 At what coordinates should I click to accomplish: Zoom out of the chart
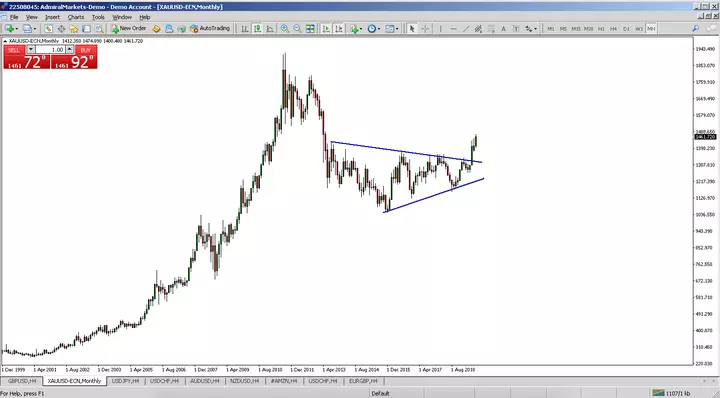tap(298, 28)
